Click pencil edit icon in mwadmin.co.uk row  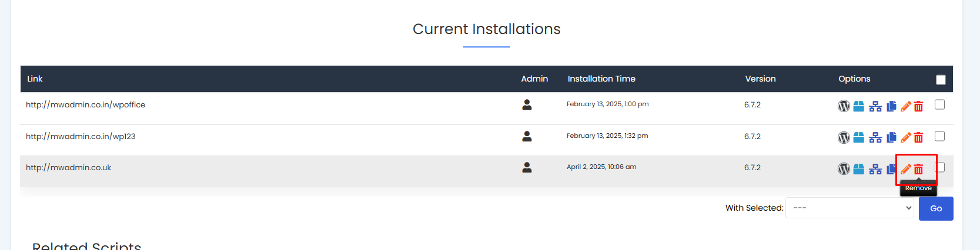click(906, 170)
